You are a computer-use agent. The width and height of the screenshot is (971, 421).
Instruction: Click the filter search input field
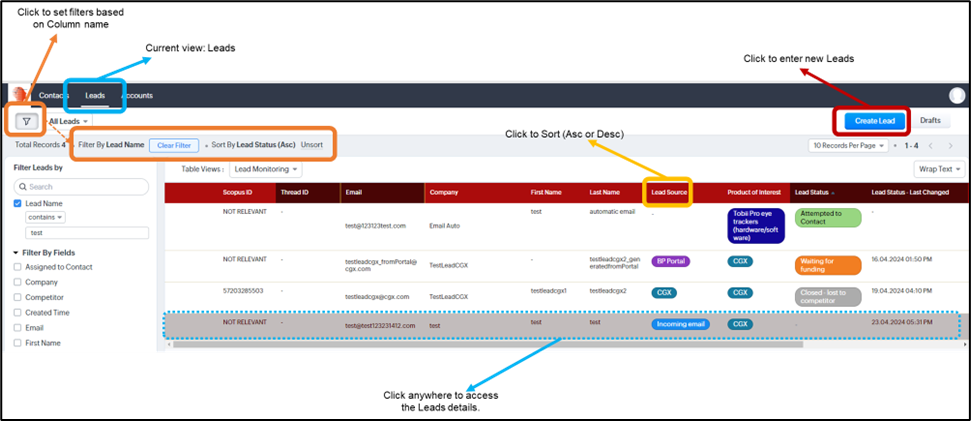click(x=81, y=186)
